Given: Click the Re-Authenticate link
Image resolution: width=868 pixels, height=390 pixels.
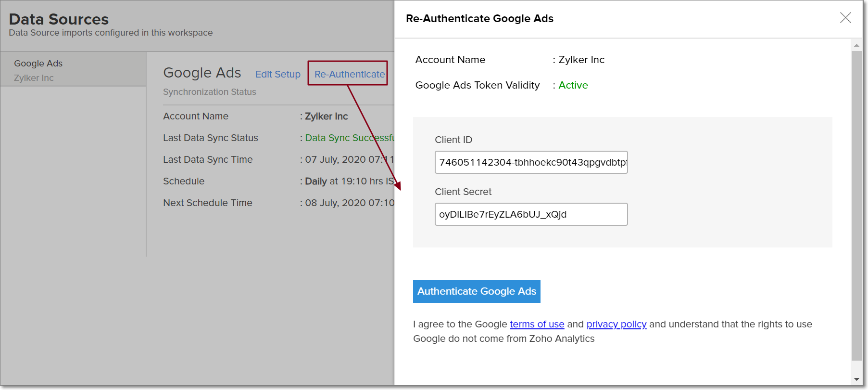Looking at the screenshot, I should point(349,74).
